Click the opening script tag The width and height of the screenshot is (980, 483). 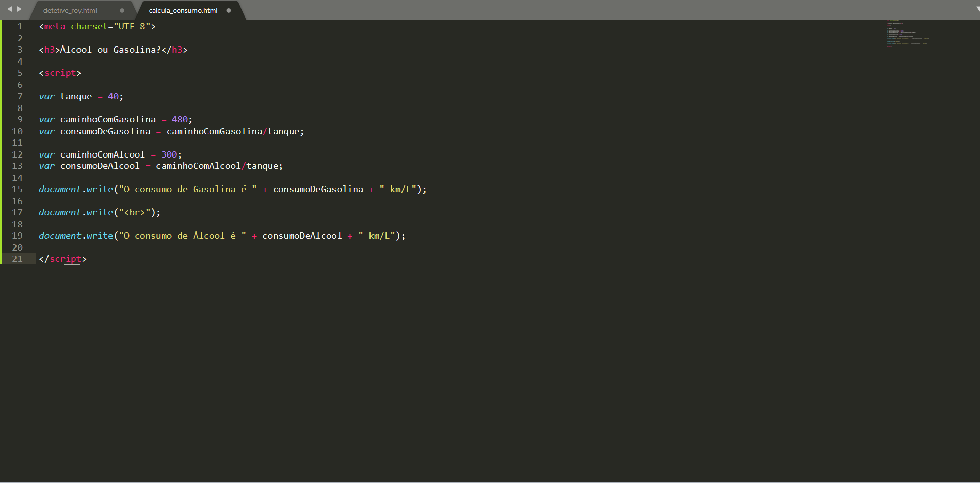(60, 73)
